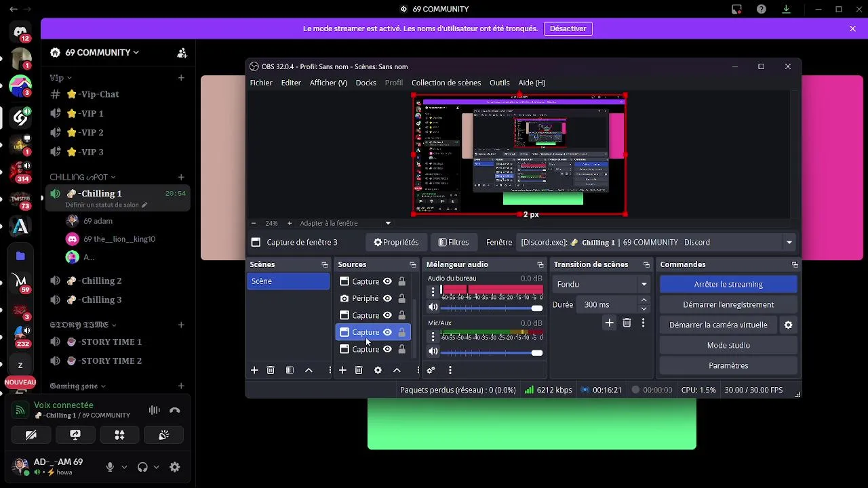Add a configurable transition plus icon

[x=609, y=323]
